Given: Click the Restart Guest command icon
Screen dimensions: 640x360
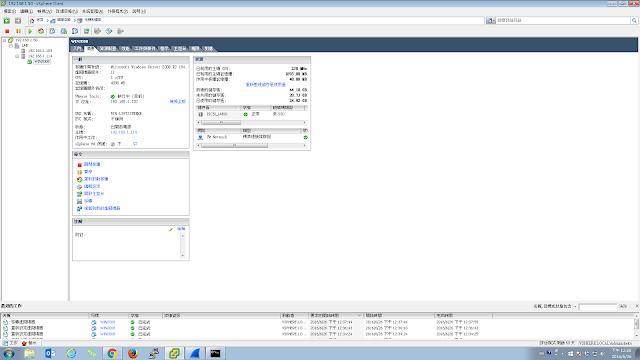Looking at the screenshot, I should tap(80, 179).
